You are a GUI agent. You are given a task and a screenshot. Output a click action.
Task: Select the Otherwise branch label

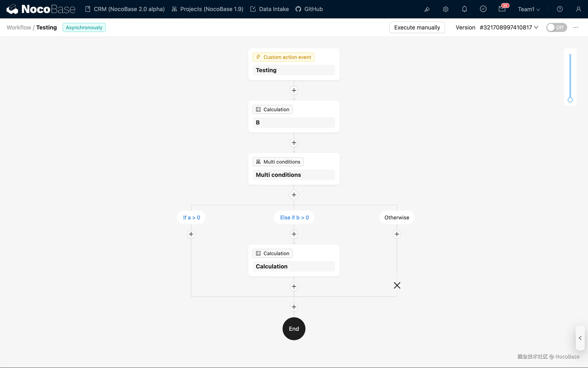pos(397,218)
